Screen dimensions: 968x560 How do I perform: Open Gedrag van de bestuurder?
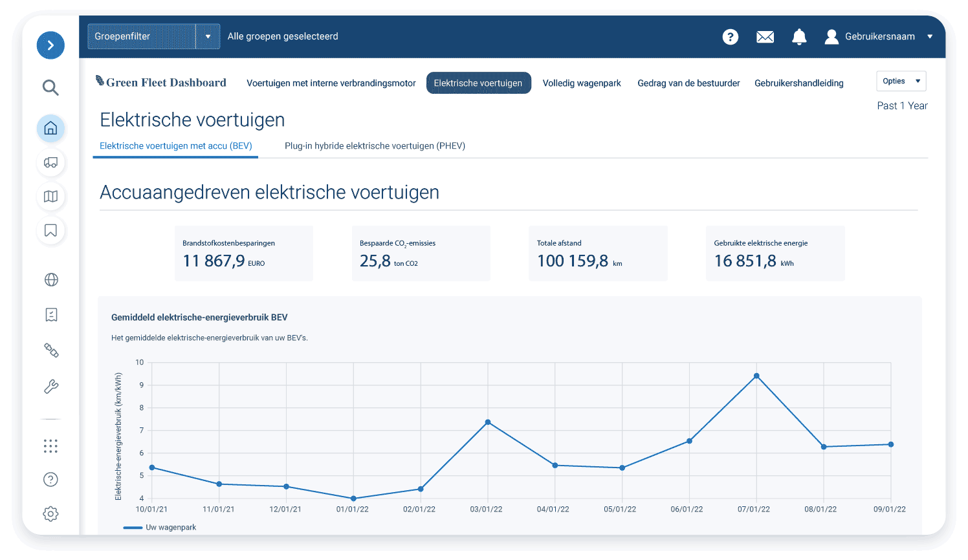click(688, 83)
